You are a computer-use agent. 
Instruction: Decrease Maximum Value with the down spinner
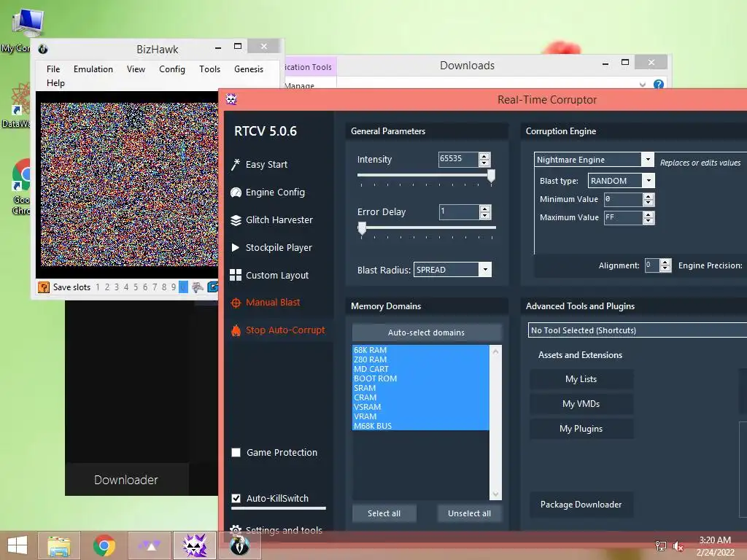(x=648, y=221)
